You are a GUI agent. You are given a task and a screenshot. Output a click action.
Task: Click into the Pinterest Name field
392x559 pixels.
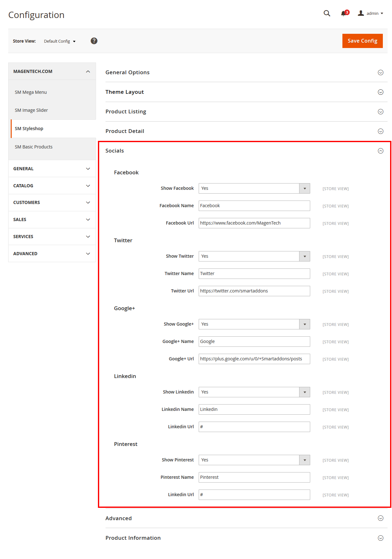pos(254,478)
